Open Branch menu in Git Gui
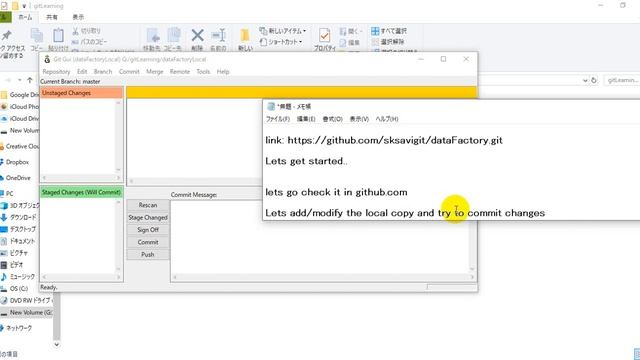 pos(103,71)
